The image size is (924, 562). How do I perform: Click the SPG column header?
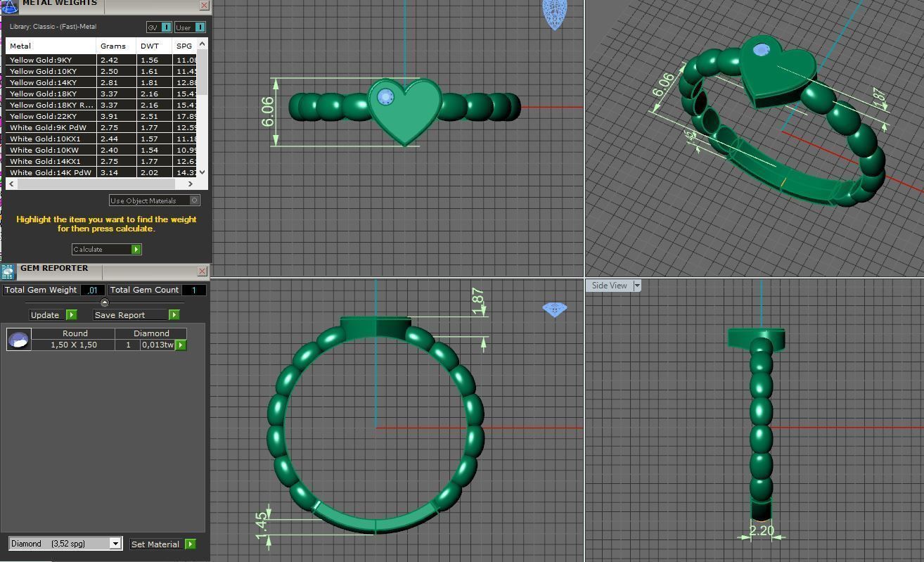(x=184, y=46)
